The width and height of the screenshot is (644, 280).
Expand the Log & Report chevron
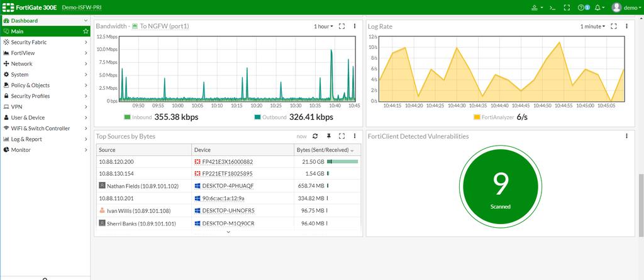[86, 139]
